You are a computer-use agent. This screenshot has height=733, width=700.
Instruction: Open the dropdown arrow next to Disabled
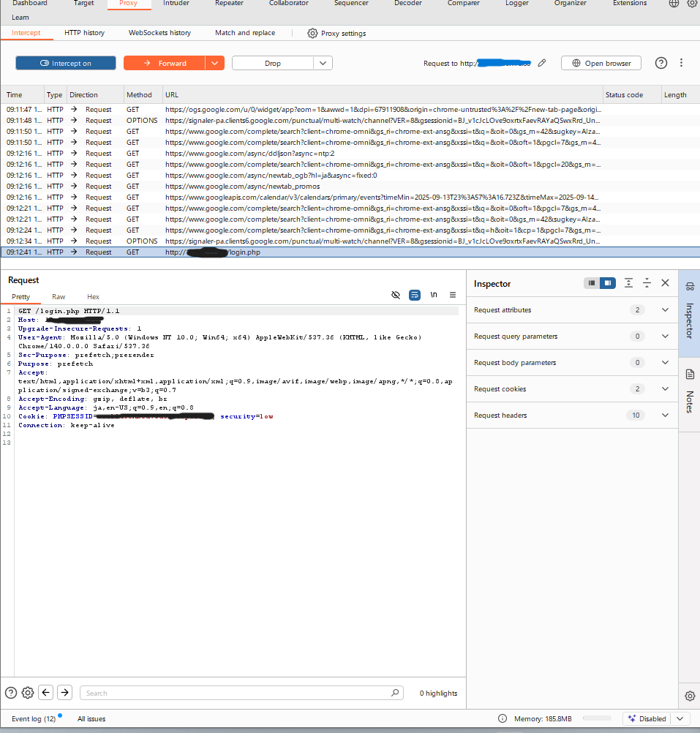tap(680, 718)
